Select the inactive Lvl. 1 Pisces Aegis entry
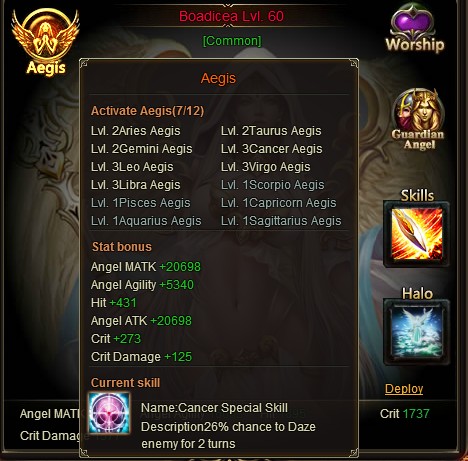The image size is (468, 461). click(x=141, y=203)
